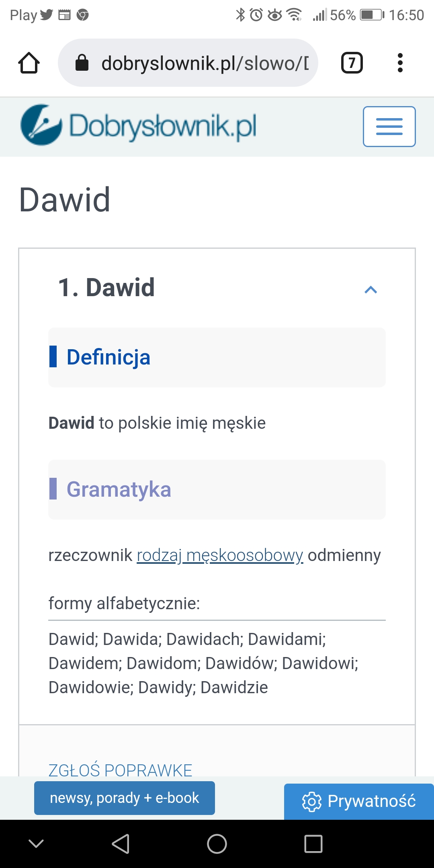Image resolution: width=434 pixels, height=868 pixels.
Task: Open the Prywatność settings button
Action: (x=359, y=801)
